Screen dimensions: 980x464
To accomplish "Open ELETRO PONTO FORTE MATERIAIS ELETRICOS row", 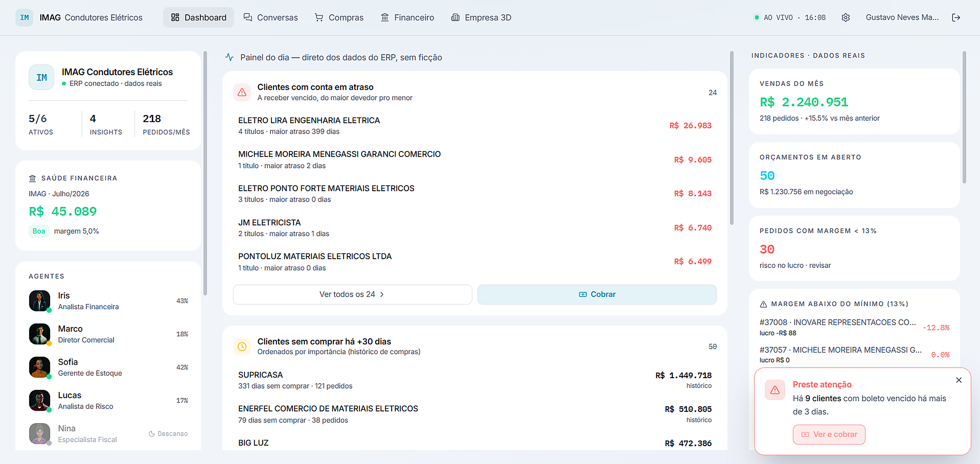I will click(x=475, y=194).
